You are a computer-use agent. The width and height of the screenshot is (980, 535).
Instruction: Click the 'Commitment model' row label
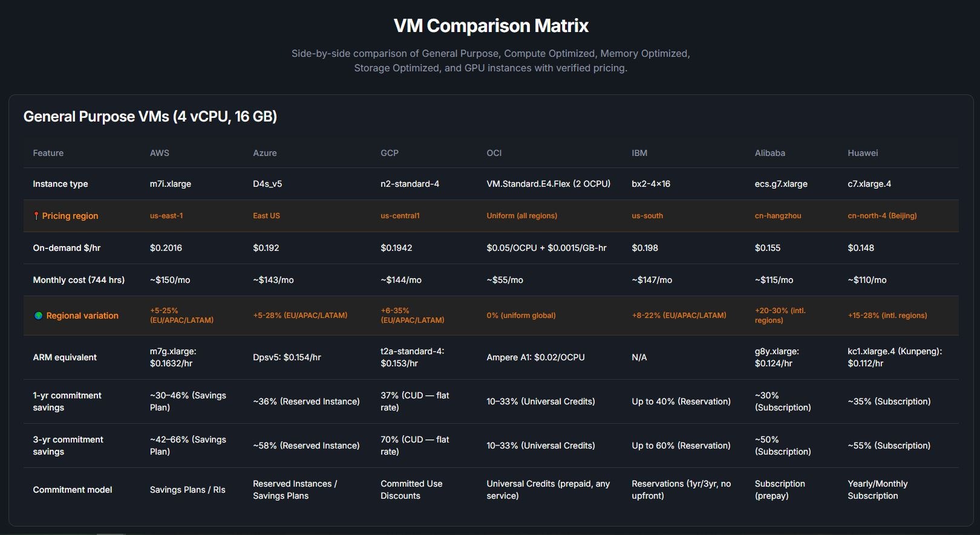click(73, 490)
